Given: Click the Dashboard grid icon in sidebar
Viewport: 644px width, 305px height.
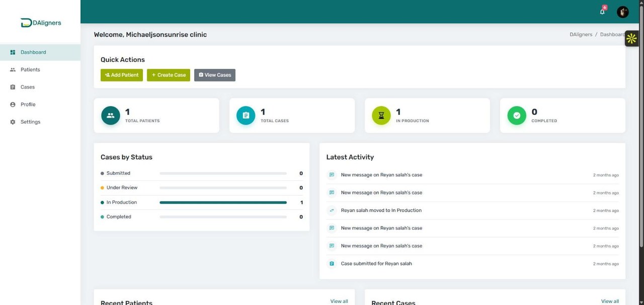Looking at the screenshot, I should (x=13, y=52).
